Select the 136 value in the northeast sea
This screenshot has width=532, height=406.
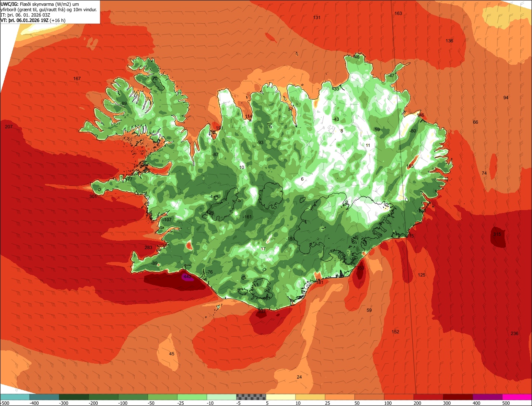coord(449,41)
